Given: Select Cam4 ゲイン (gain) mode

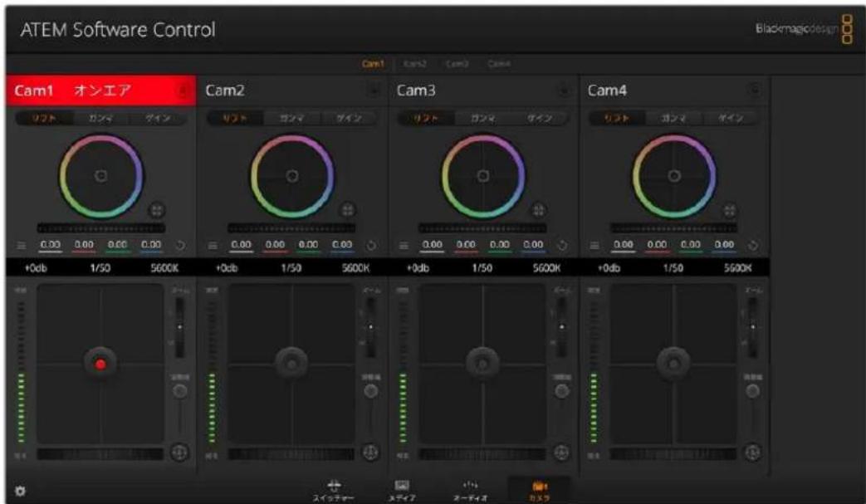Looking at the screenshot, I should [730, 118].
